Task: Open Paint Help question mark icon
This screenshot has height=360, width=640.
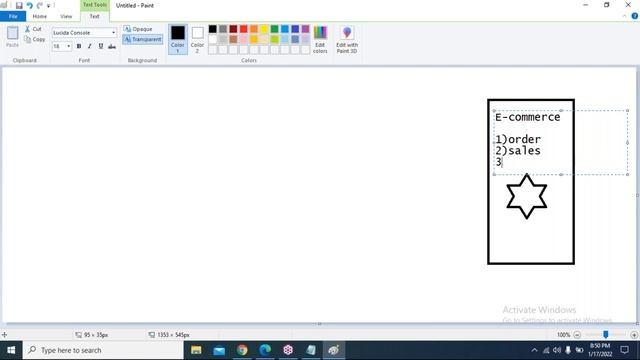Action: 634,16
